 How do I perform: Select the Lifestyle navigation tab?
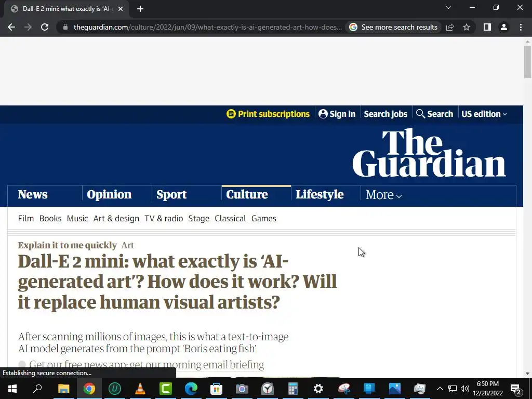(x=320, y=194)
